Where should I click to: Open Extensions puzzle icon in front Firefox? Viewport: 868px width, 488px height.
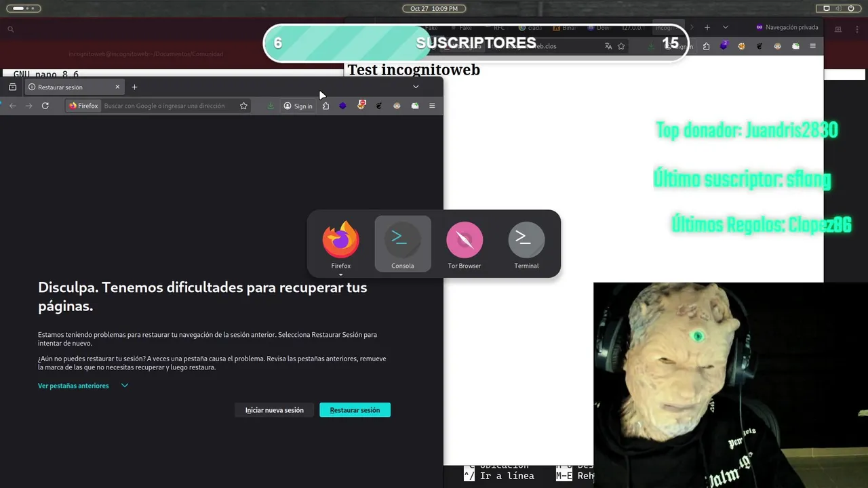point(325,106)
